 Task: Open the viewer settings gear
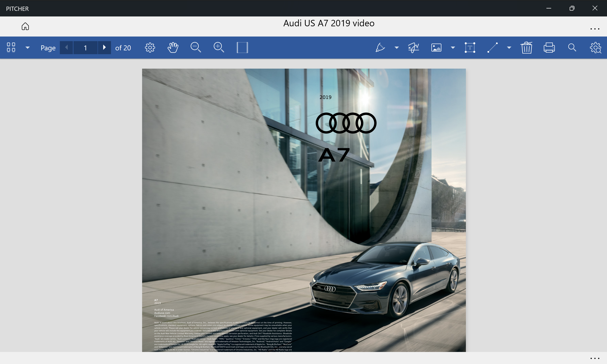pyautogui.click(x=150, y=48)
